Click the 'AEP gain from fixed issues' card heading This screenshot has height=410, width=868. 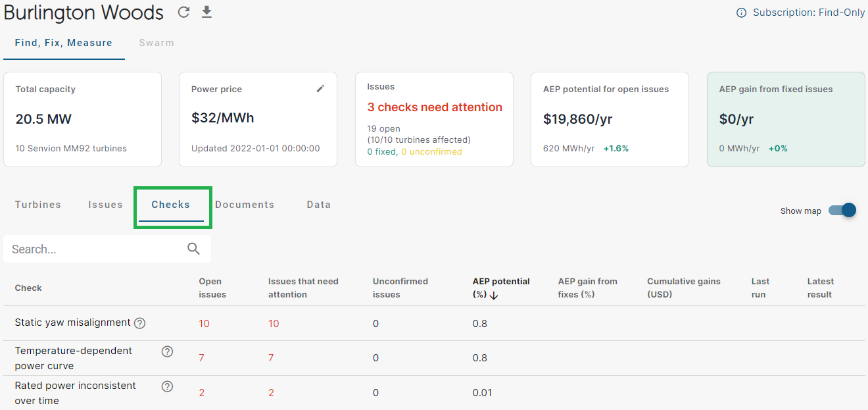[x=776, y=89]
